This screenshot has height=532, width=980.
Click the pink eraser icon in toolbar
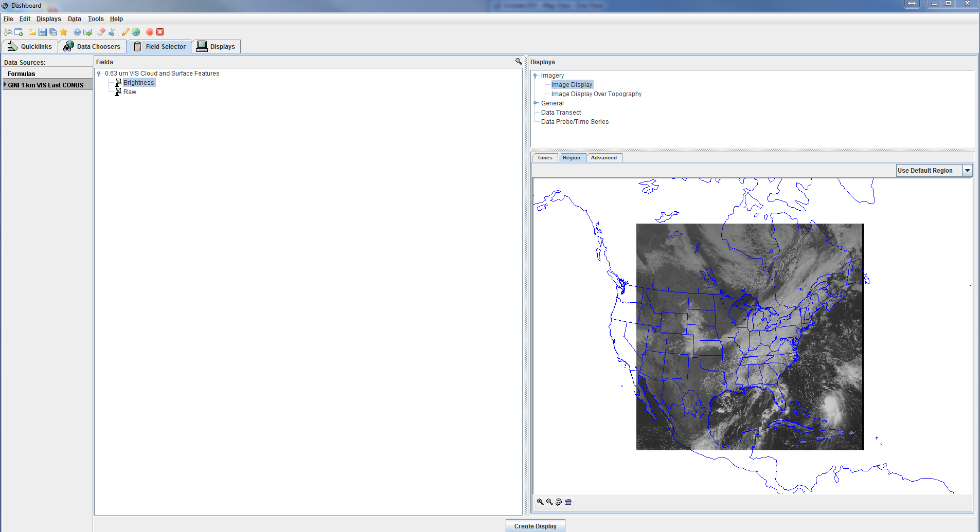(101, 32)
